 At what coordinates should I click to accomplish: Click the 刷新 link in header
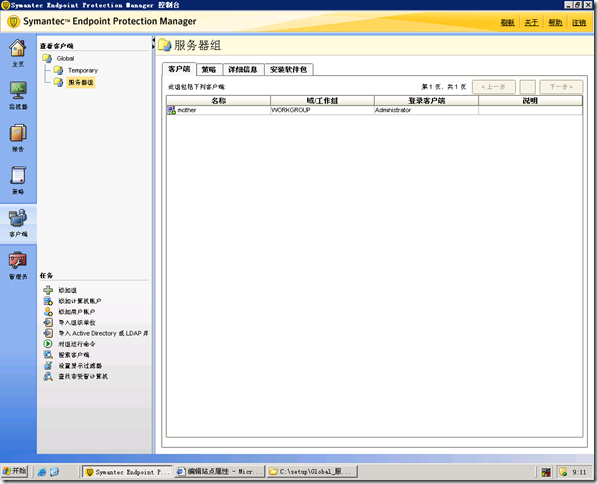pyautogui.click(x=507, y=23)
